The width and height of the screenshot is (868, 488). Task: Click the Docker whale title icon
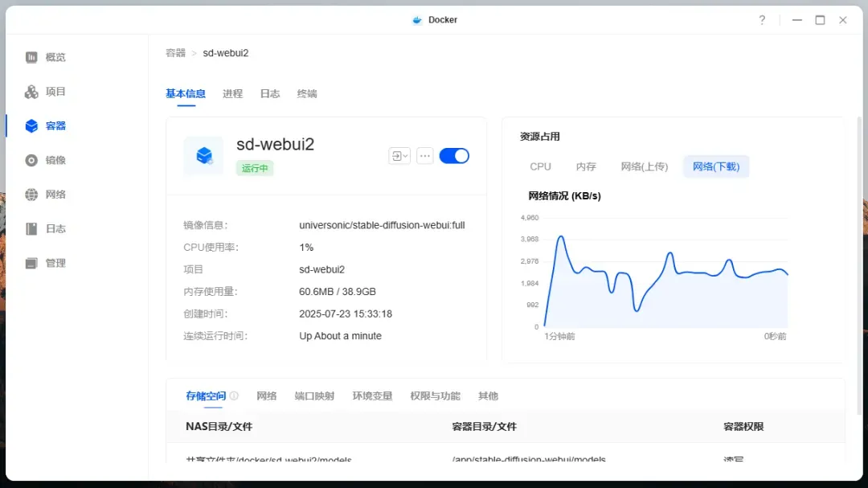coord(417,20)
